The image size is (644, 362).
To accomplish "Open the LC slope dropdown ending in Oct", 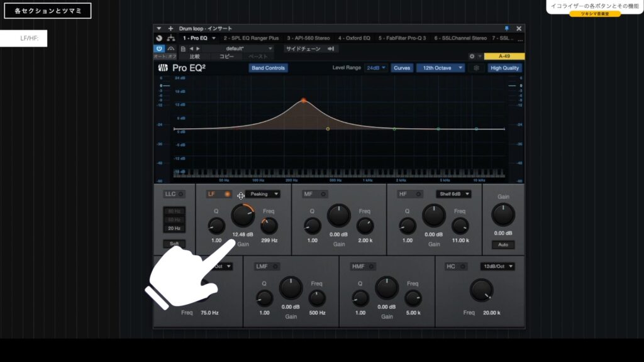I will [x=223, y=266].
